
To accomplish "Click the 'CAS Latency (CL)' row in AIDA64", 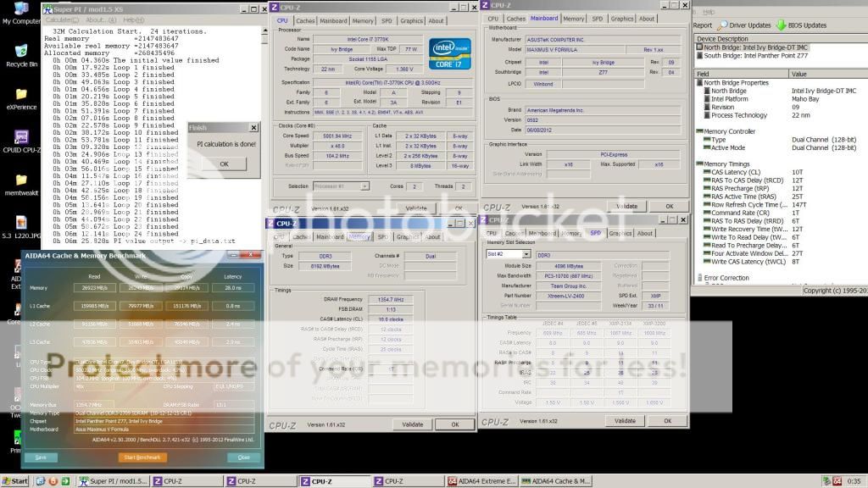I will 781,172.
